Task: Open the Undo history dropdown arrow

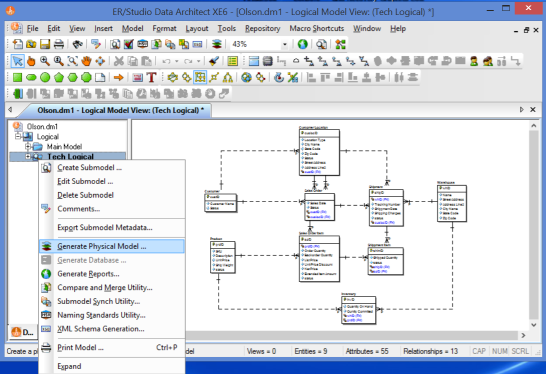Action: (177, 61)
